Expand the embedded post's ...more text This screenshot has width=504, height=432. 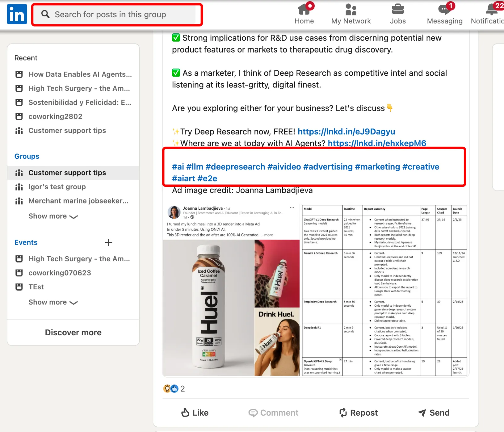(x=267, y=235)
